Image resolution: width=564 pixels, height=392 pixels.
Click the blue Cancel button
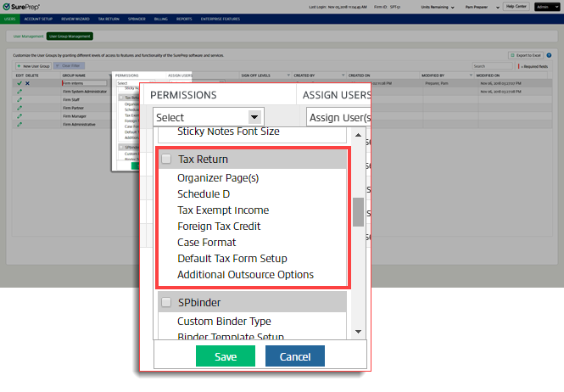(x=294, y=356)
